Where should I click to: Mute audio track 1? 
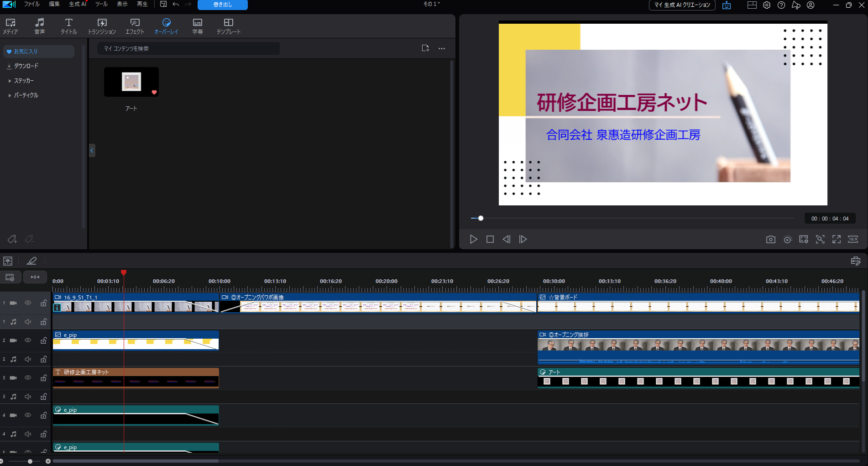(x=28, y=322)
